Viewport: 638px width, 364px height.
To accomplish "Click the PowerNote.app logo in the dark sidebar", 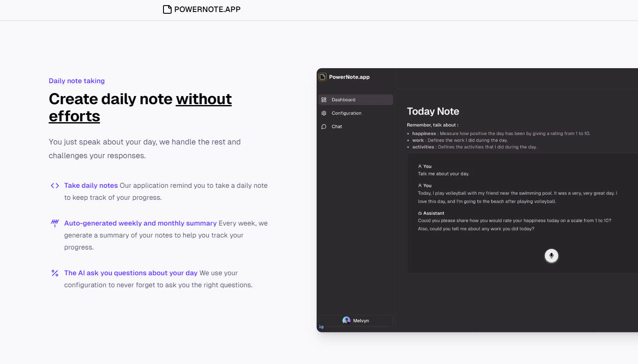I will tap(323, 77).
